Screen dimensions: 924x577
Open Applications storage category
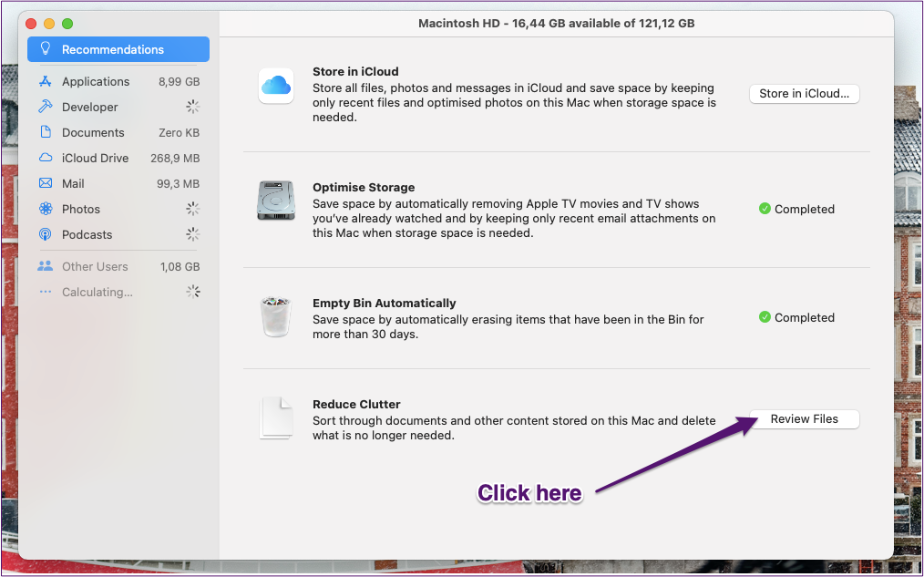(118, 81)
